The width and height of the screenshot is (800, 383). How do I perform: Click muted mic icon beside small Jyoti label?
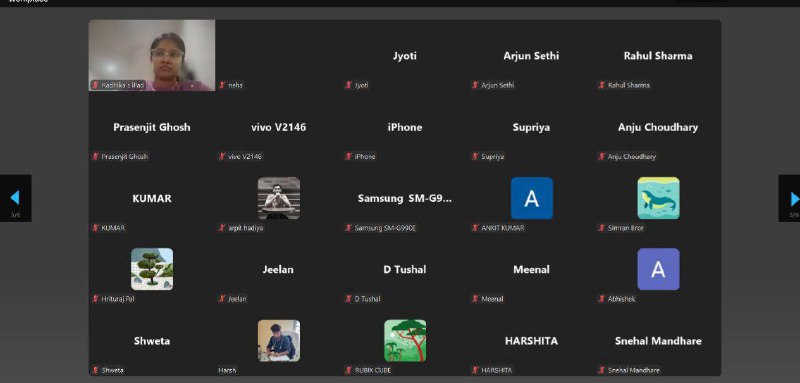coord(348,85)
